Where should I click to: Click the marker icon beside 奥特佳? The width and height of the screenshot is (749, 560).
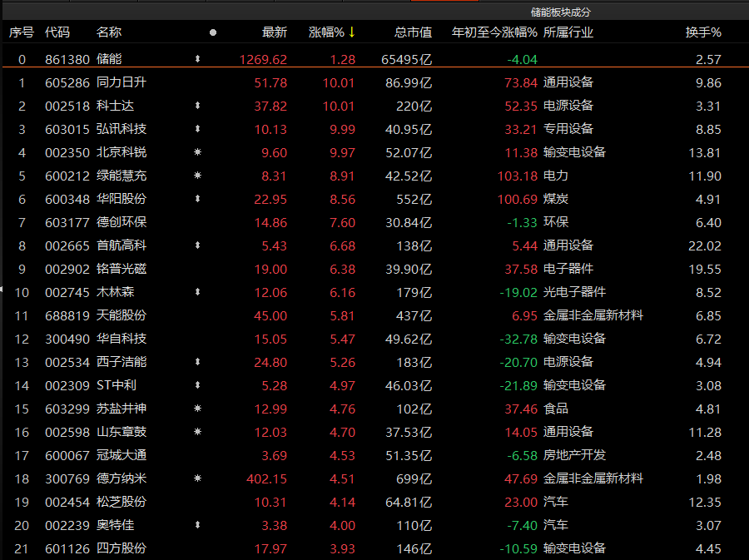tap(197, 525)
